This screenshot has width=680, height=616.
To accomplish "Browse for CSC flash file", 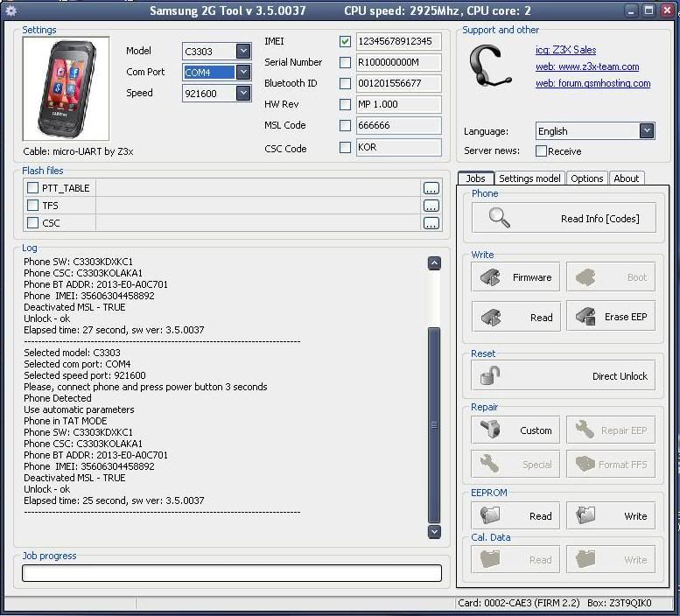I will [431, 223].
